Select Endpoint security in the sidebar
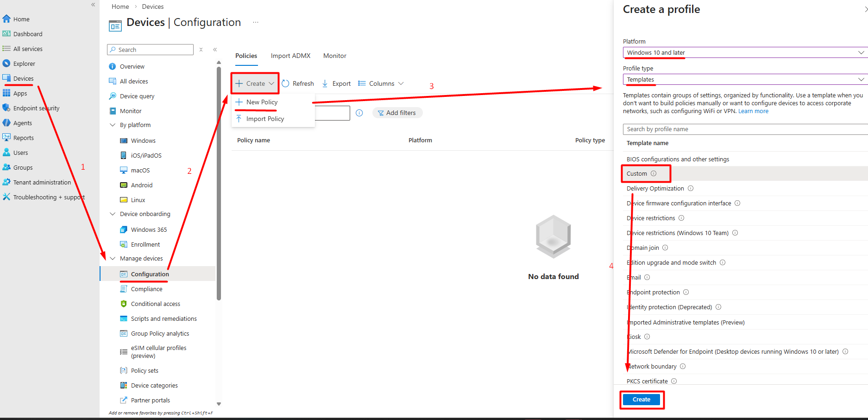The height and width of the screenshot is (420, 868). [37, 108]
